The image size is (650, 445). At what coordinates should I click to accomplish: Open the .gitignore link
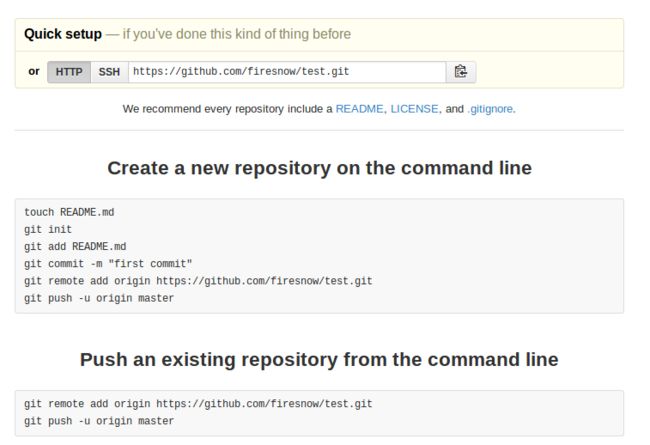490,109
